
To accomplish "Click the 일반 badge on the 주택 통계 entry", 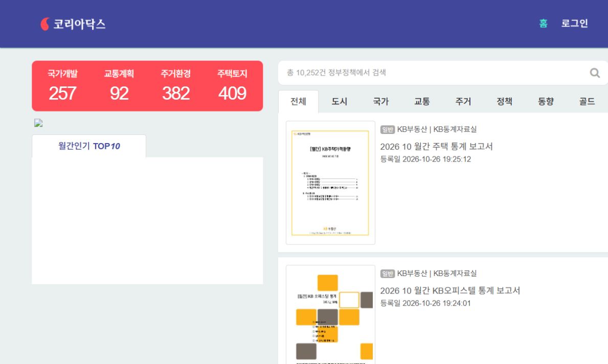I will pyautogui.click(x=388, y=129).
